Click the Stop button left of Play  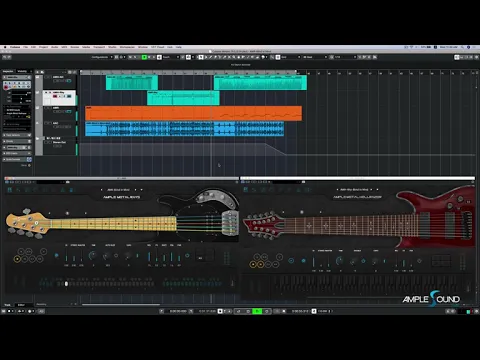248,311
